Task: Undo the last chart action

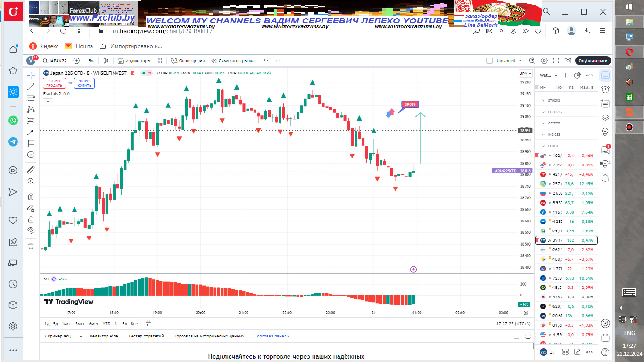Action: click(266, 61)
